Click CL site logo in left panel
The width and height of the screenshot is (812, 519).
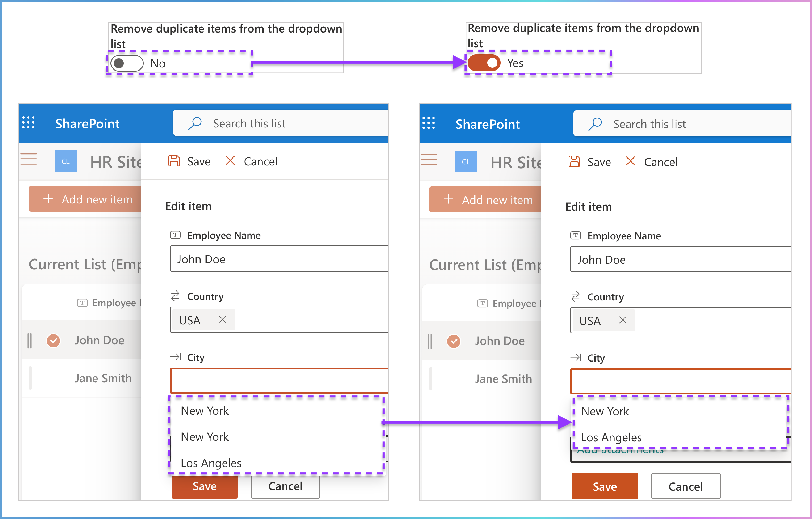(66, 161)
